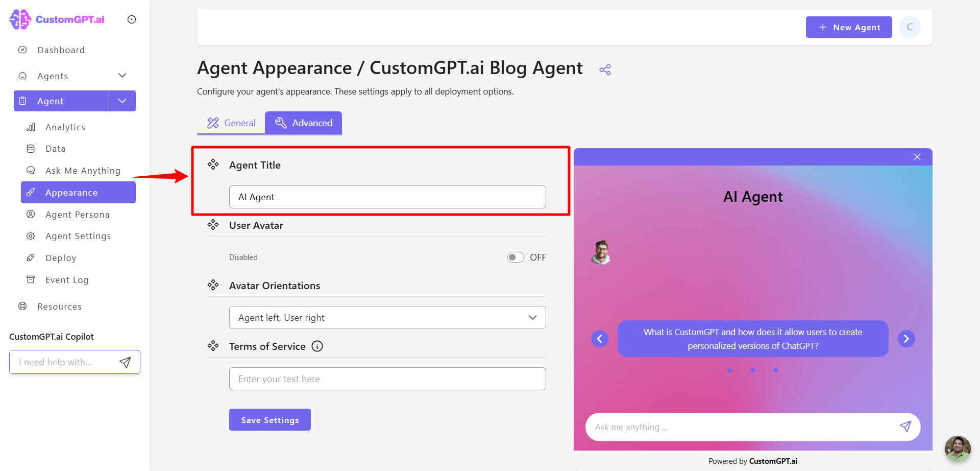This screenshot has width=980, height=471.
Task: Open the Event Log page
Action: [x=67, y=280]
